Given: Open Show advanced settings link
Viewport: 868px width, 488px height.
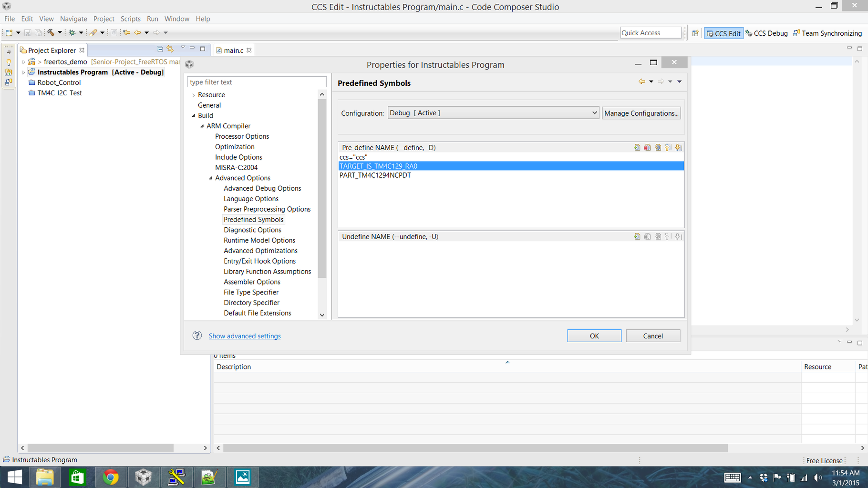Looking at the screenshot, I should [245, 336].
